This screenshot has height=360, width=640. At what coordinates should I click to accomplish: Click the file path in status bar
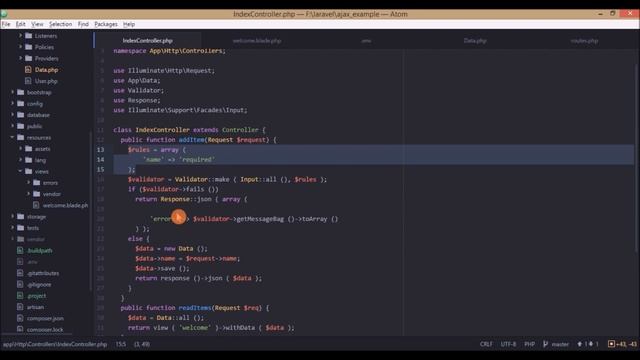pos(55,344)
